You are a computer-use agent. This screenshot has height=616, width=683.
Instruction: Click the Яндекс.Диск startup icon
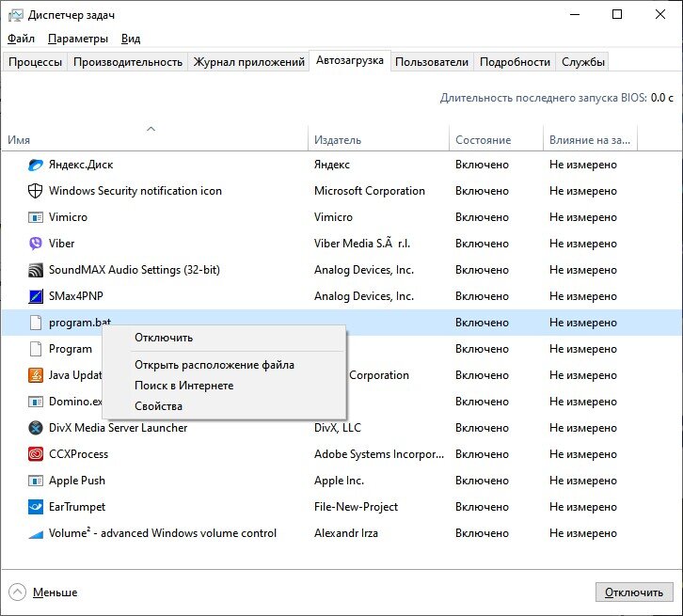(36, 165)
